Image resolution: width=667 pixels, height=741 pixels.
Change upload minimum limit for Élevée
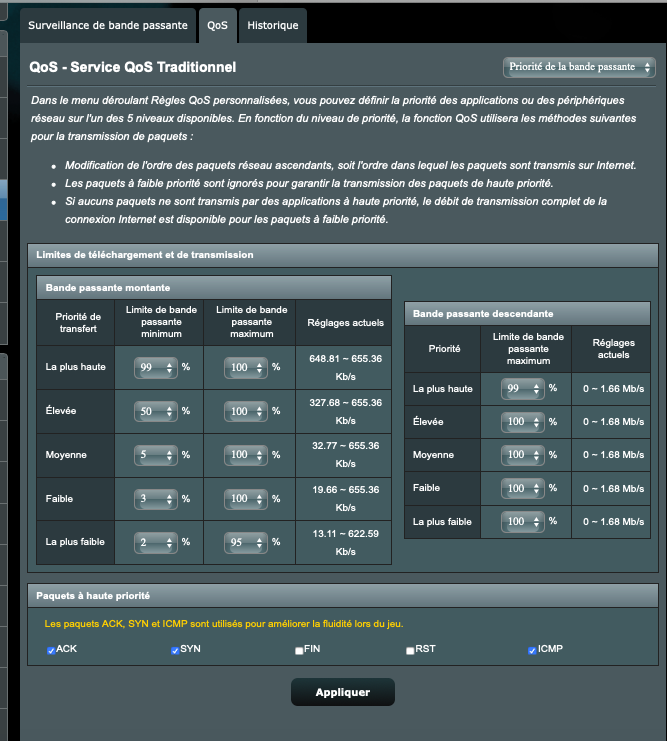[x=156, y=411]
